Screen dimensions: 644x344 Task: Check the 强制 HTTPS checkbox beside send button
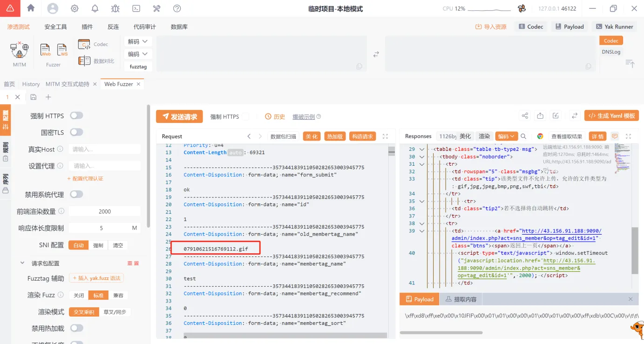pos(245,117)
